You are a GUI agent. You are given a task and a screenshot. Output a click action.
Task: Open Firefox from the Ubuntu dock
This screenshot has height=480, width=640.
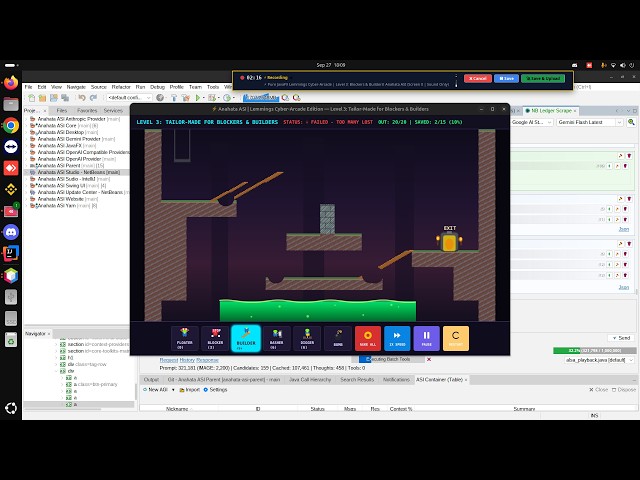click(x=11, y=83)
